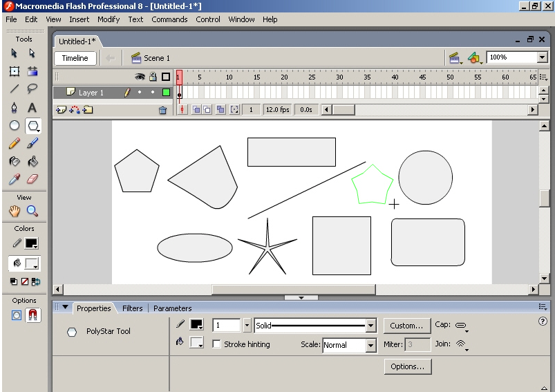Viewport: 555px width, 392px height.
Task: Select the Ink Bottle tool
Action: coord(14,162)
